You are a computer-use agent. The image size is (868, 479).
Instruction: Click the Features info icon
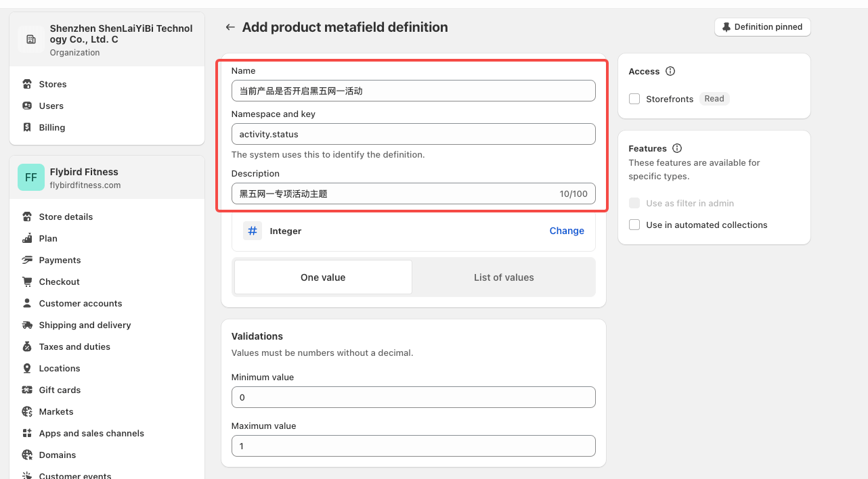click(677, 149)
